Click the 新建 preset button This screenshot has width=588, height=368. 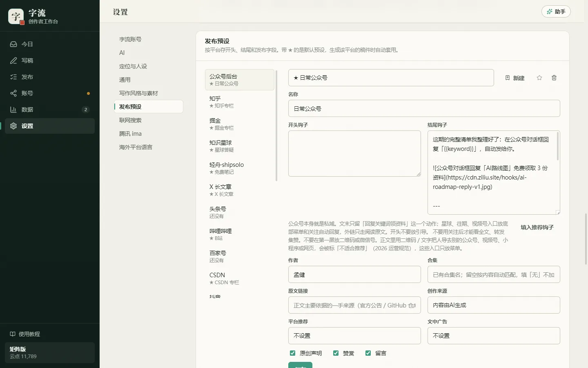[x=515, y=78]
